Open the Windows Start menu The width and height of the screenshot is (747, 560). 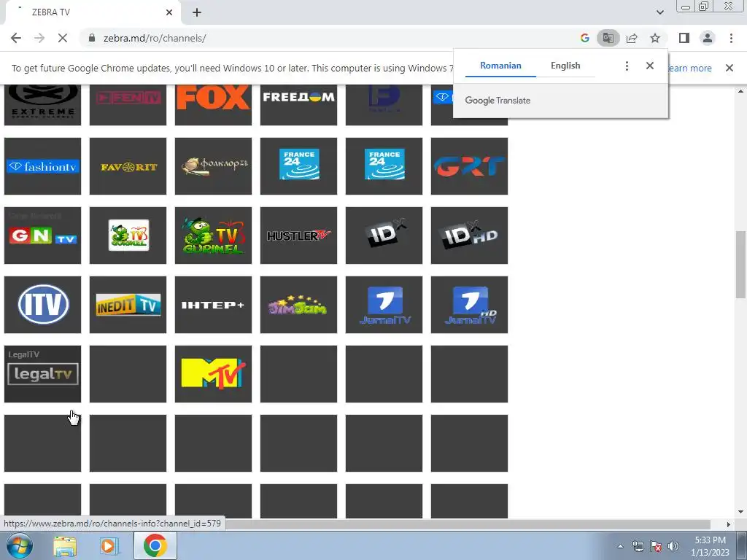pyautogui.click(x=20, y=545)
